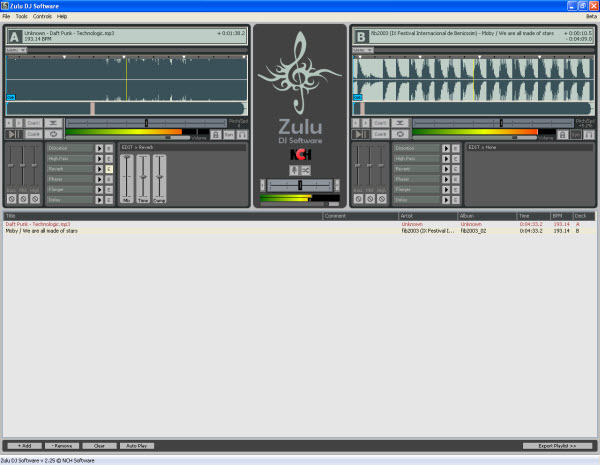Viewport: 600px width, 465px height.
Task: Kill Bass band on Deck B
Action: pyautogui.click(x=358, y=199)
